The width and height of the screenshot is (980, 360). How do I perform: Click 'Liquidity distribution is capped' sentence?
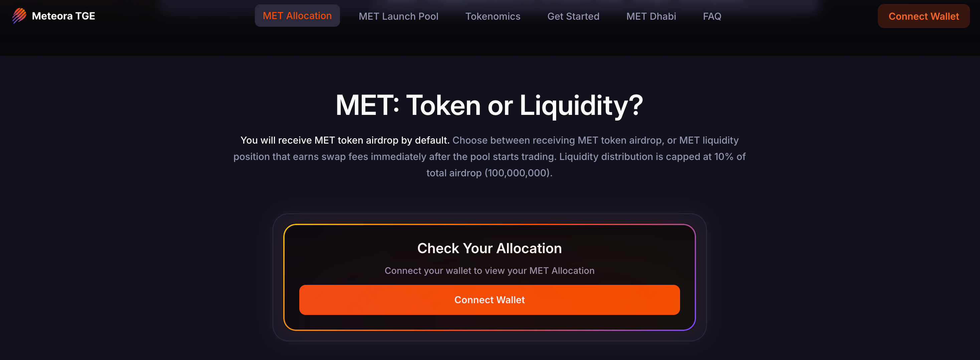(x=632, y=156)
